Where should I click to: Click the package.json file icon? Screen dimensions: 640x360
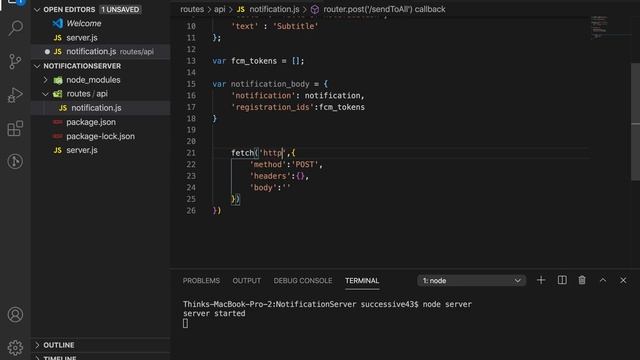[58, 122]
